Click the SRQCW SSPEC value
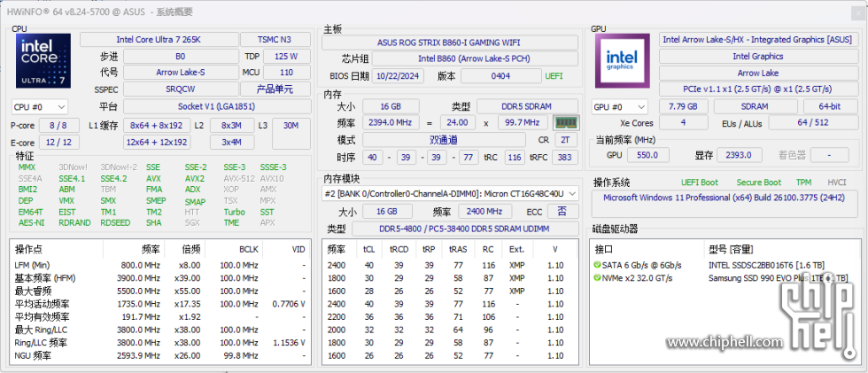This screenshot has width=868, height=373. [x=181, y=89]
